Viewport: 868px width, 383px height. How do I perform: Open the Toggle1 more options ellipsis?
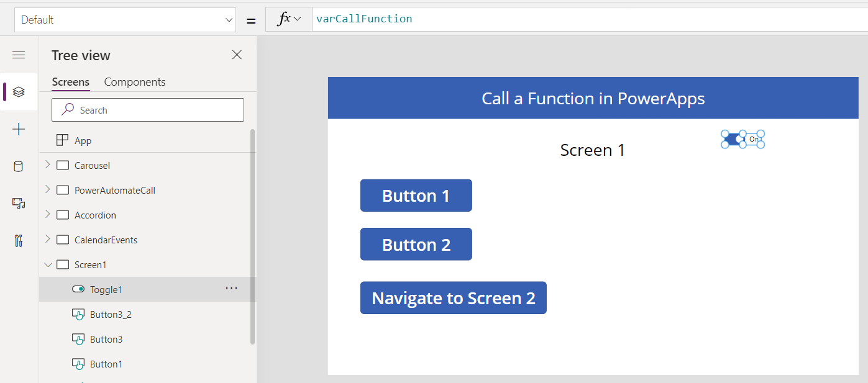tap(231, 289)
